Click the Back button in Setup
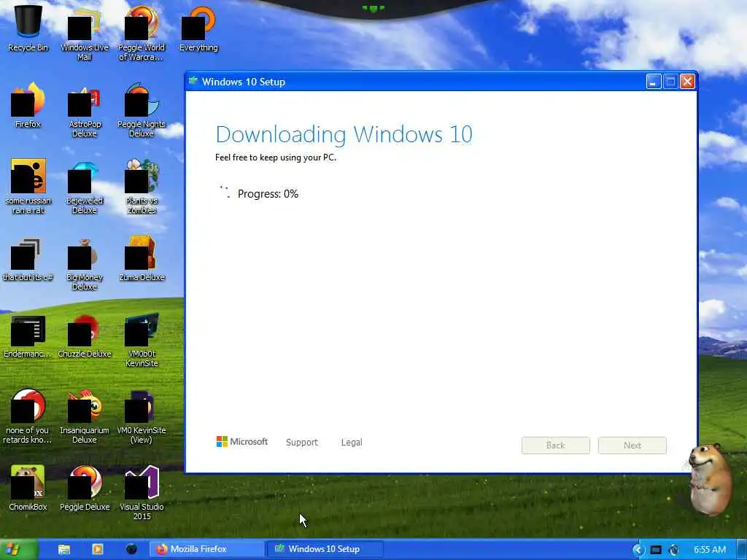The width and height of the screenshot is (747, 560). 555,446
